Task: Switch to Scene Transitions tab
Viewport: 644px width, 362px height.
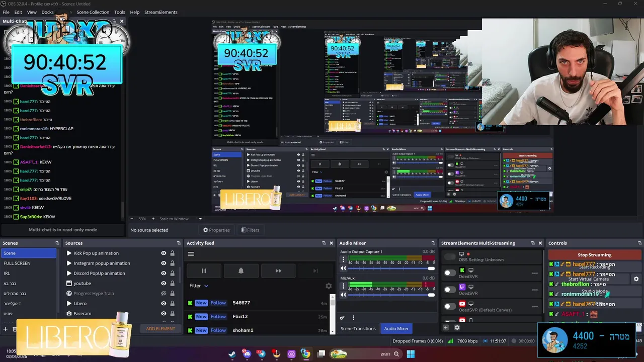Action: coord(358,328)
